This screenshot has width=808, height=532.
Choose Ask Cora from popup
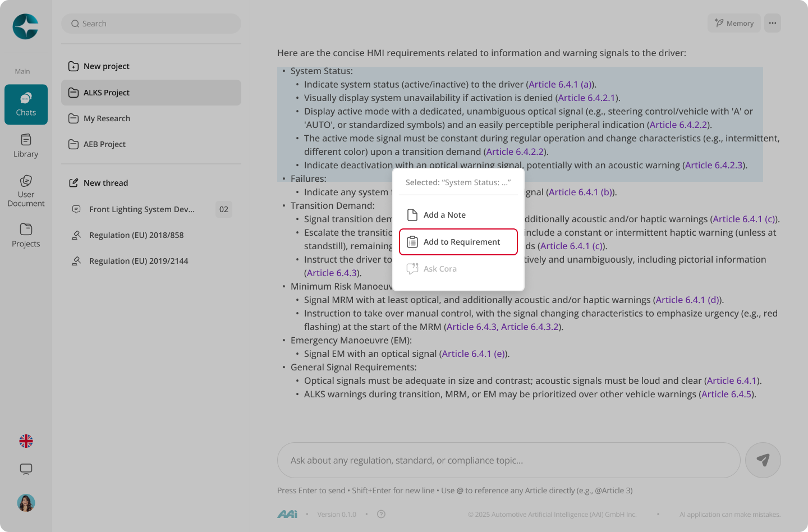point(458,269)
